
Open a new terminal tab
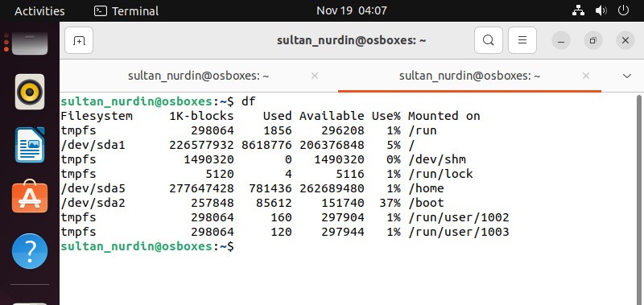(x=79, y=40)
